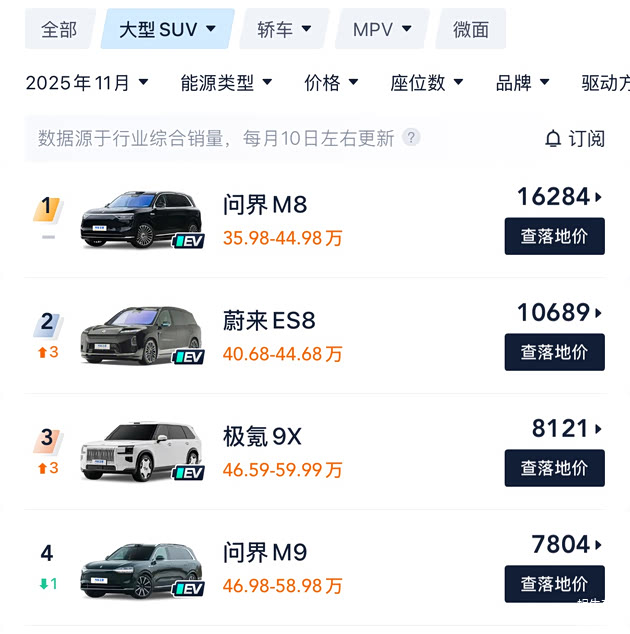The image size is (630, 634).
Task: Open the 2025年11月 date dropdown
Action: (87, 83)
